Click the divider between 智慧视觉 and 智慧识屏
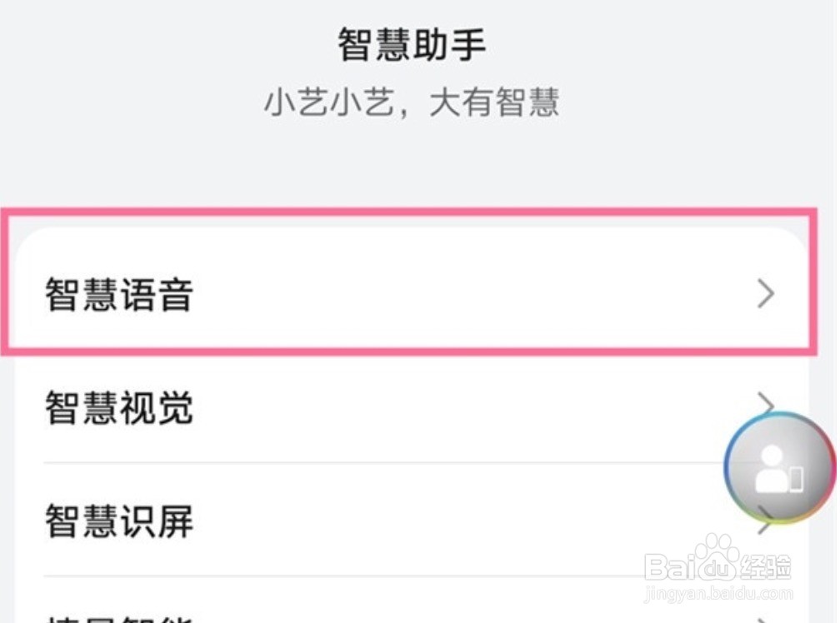Screen dimensions: 840x623 click(375, 463)
